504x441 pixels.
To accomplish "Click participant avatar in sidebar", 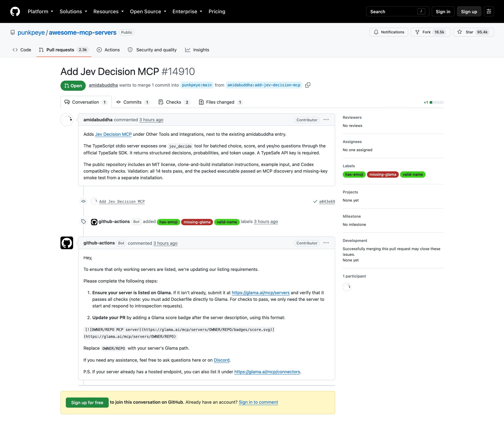I will click(x=347, y=287).
